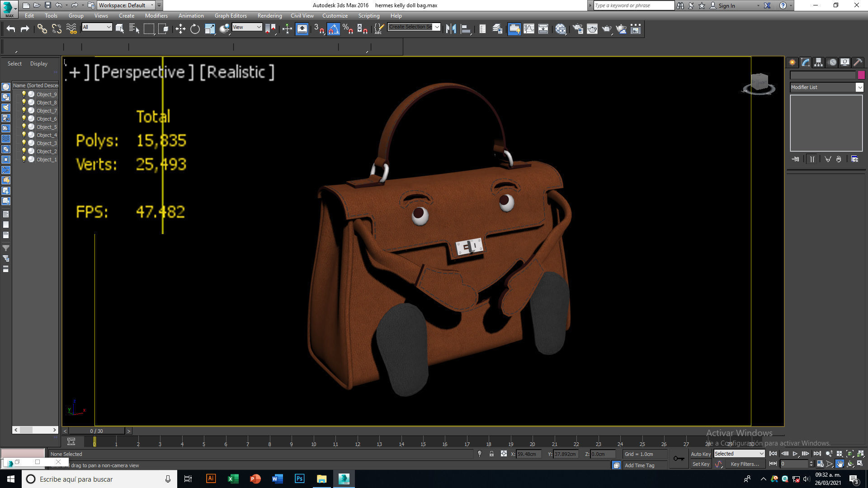This screenshot has width=868, height=488.
Task: Activate the Select and Move tool
Action: [x=180, y=29]
